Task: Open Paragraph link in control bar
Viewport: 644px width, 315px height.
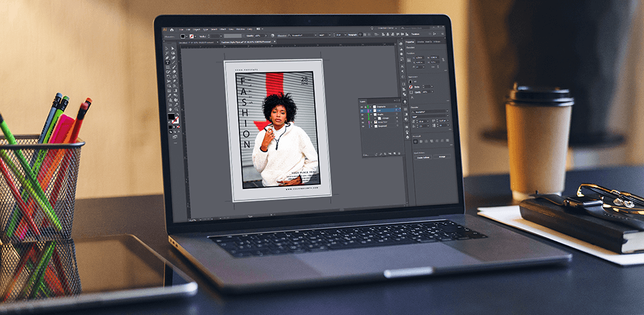Action: tap(352, 35)
